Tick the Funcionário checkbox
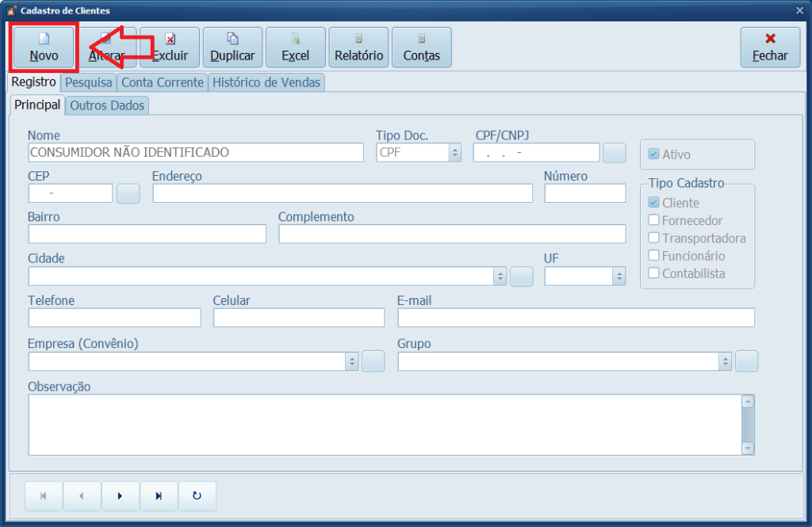 click(654, 255)
